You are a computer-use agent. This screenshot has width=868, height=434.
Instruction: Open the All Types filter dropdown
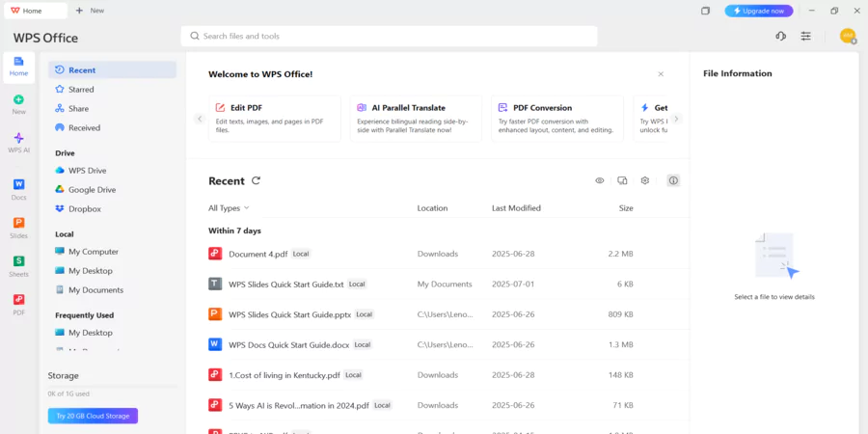coord(229,208)
